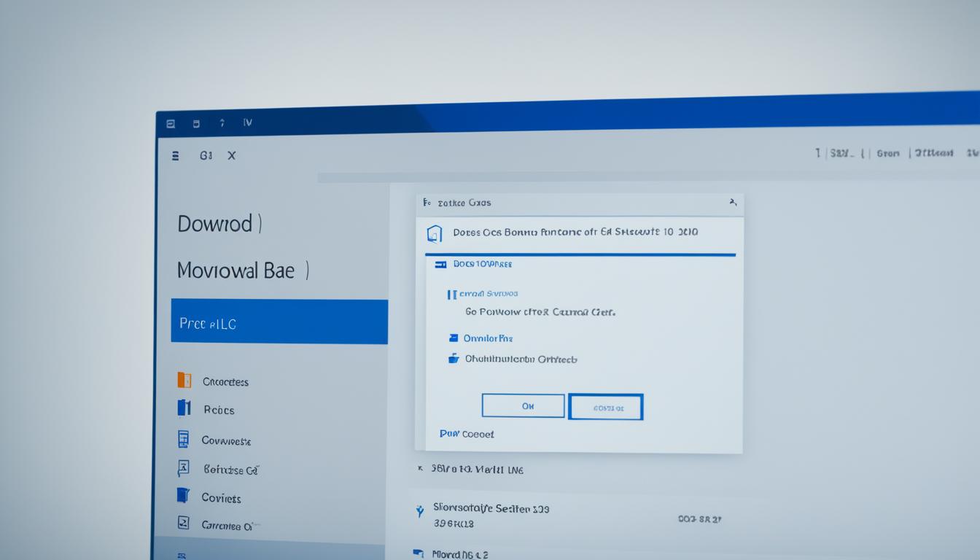Viewport: 980px width, 560px height.
Task: Click the blue icon beside Rcbcs
Action: [x=184, y=408]
